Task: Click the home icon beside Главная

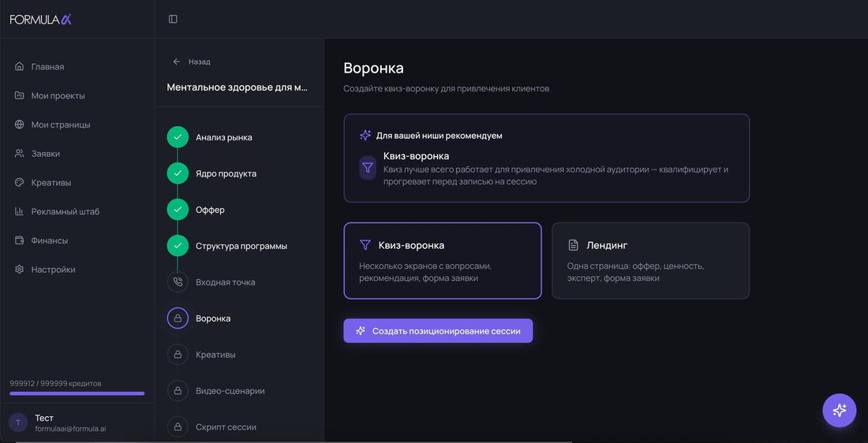Action: coord(20,66)
